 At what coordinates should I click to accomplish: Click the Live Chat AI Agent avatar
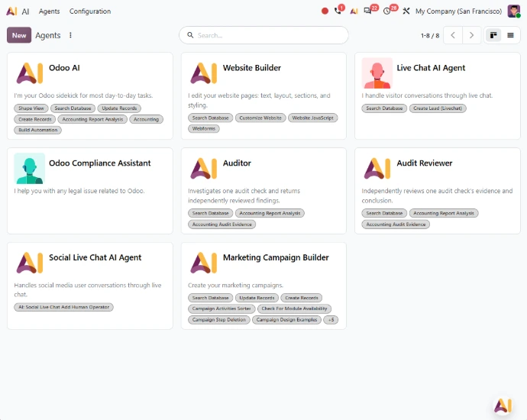(377, 73)
